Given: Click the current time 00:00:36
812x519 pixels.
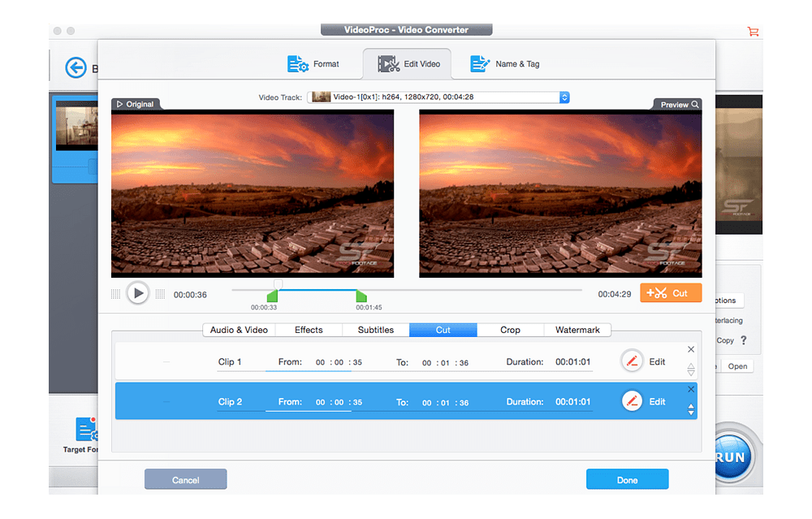Looking at the screenshot, I should click(190, 295).
